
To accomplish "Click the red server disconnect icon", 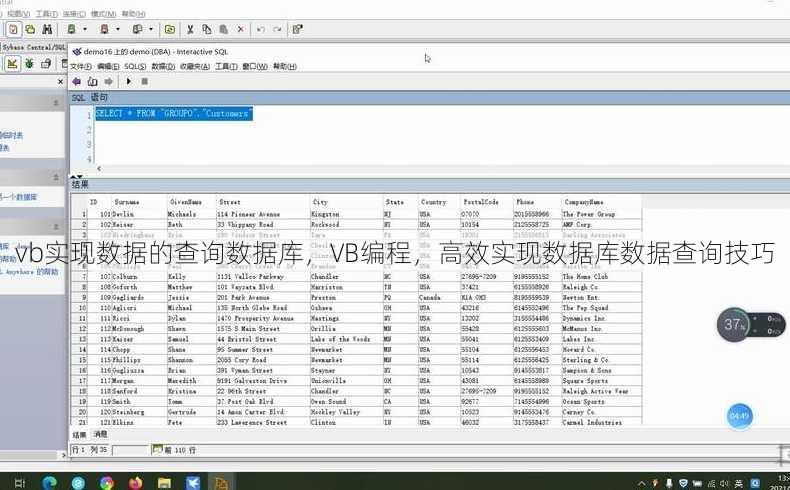I will click(105, 29).
